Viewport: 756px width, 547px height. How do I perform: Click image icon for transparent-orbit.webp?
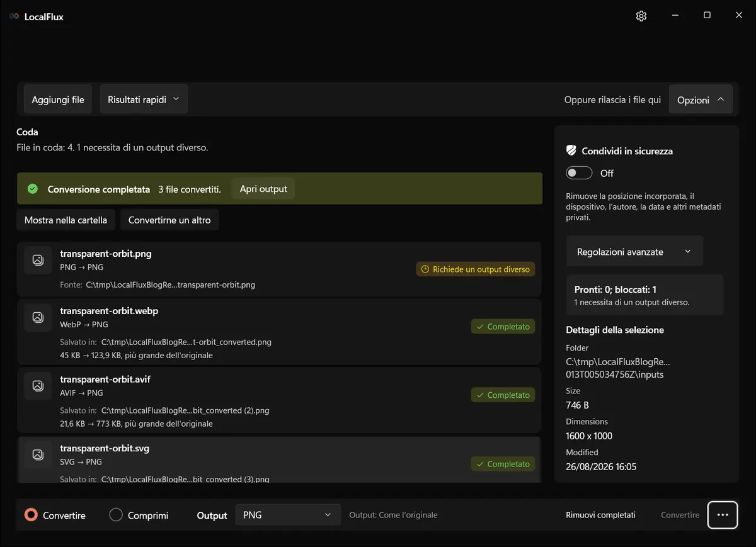click(38, 317)
